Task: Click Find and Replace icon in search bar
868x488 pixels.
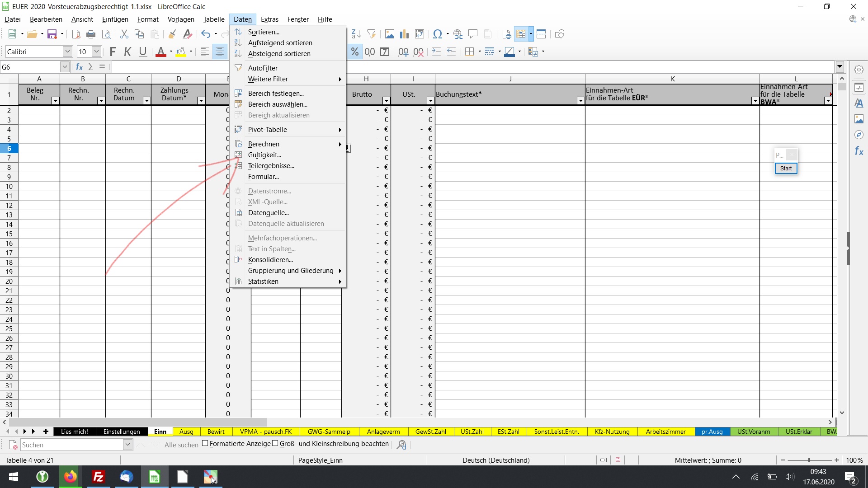Action: tap(401, 445)
